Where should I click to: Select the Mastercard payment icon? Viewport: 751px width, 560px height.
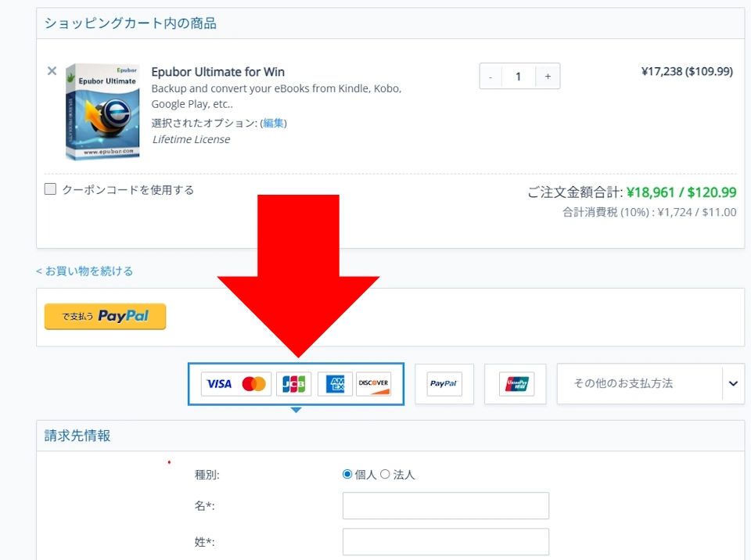(x=254, y=384)
